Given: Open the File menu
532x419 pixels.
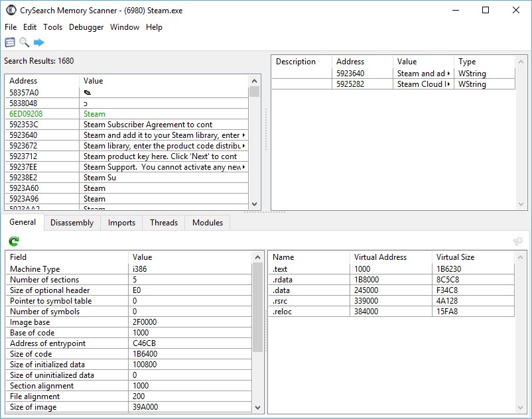Looking at the screenshot, I should [x=11, y=27].
